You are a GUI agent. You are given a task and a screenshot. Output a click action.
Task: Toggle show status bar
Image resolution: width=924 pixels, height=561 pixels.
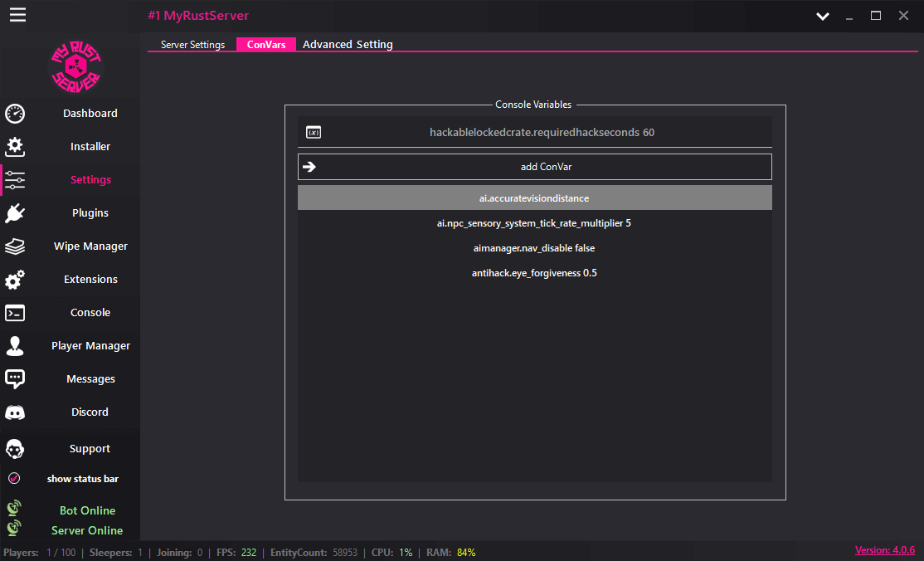[14, 478]
